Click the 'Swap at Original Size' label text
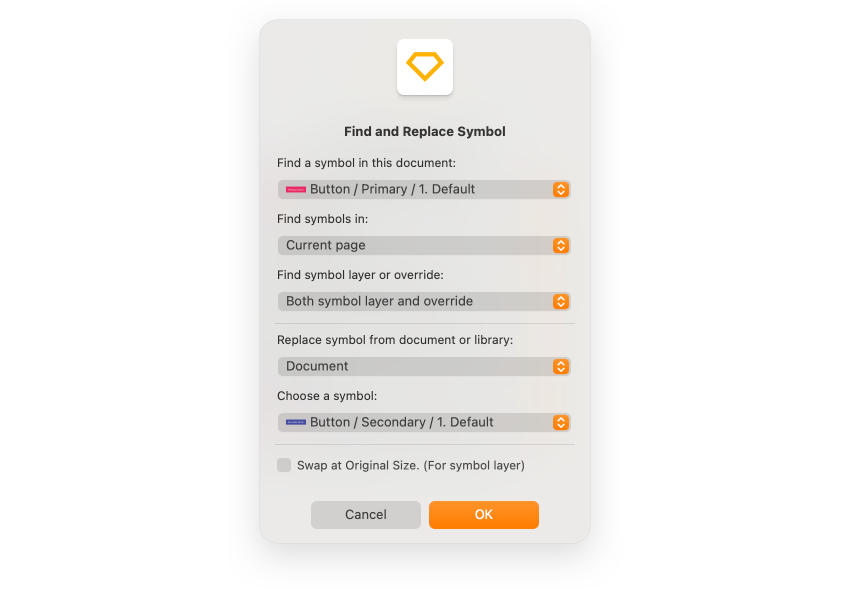850x589 pixels. click(411, 465)
